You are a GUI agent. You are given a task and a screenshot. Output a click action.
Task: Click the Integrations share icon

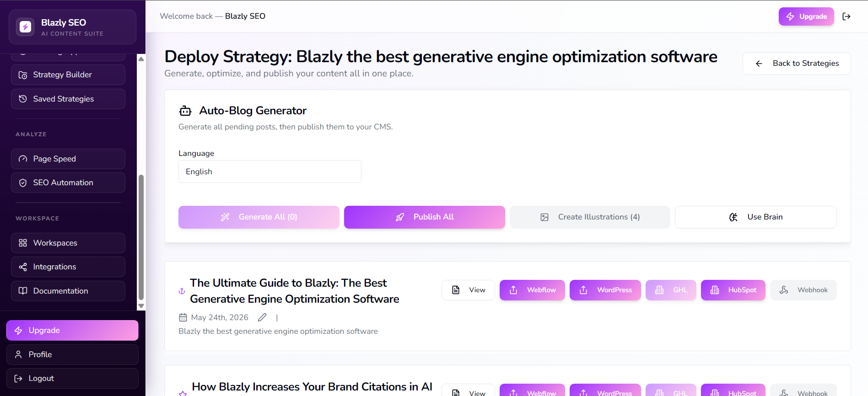click(23, 267)
